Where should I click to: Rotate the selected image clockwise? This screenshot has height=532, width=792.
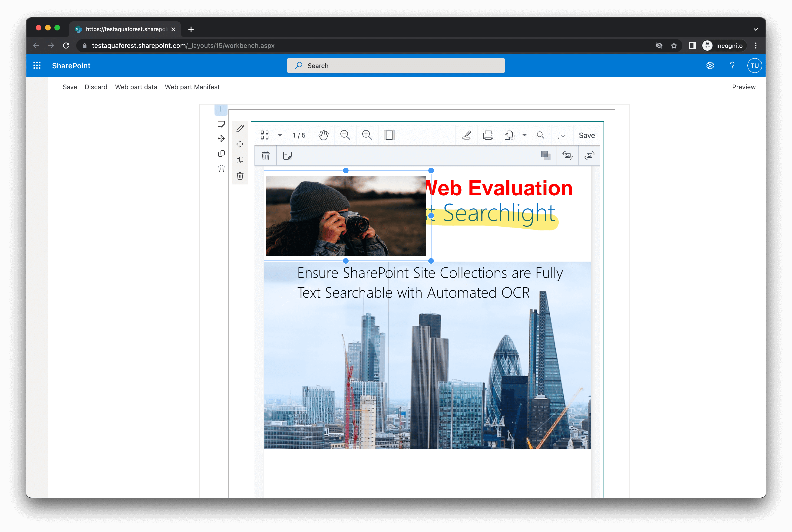click(x=589, y=155)
